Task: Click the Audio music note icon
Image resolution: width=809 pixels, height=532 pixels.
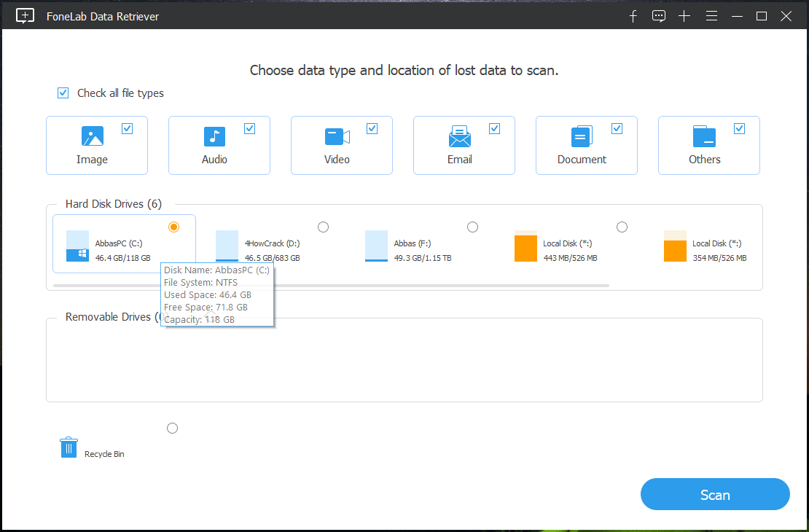Action: pos(214,136)
